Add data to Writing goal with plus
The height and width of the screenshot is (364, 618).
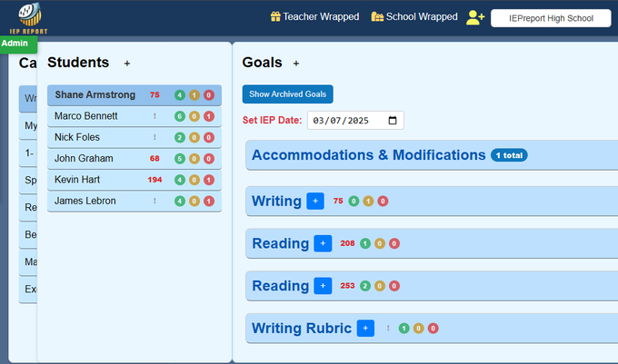tap(315, 202)
